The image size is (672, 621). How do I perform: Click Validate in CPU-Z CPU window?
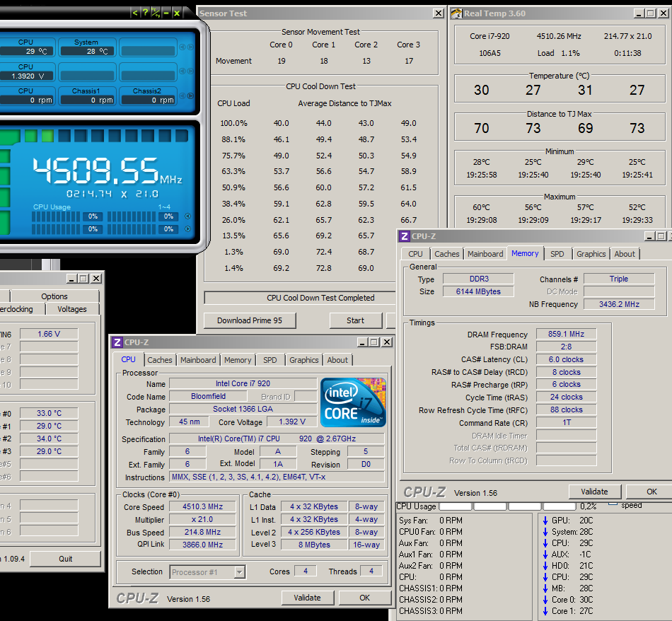(x=307, y=598)
